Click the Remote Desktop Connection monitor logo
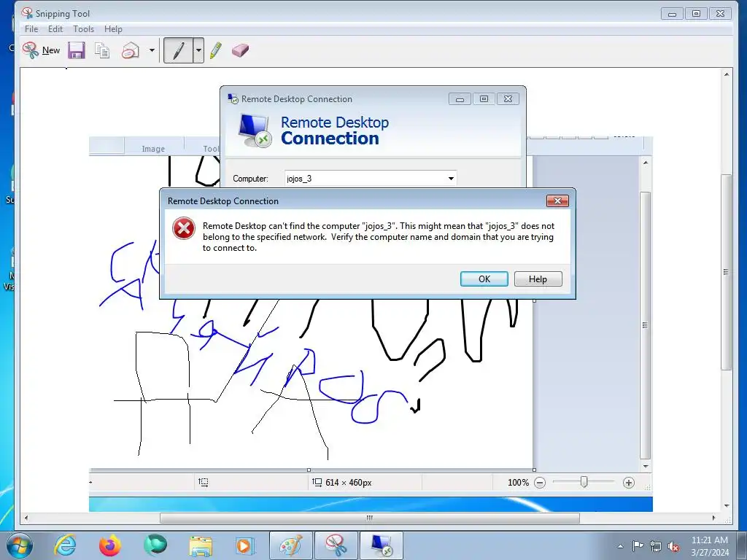This screenshot has width=747, height=560. pyautogui.click(x=255, y=131)
